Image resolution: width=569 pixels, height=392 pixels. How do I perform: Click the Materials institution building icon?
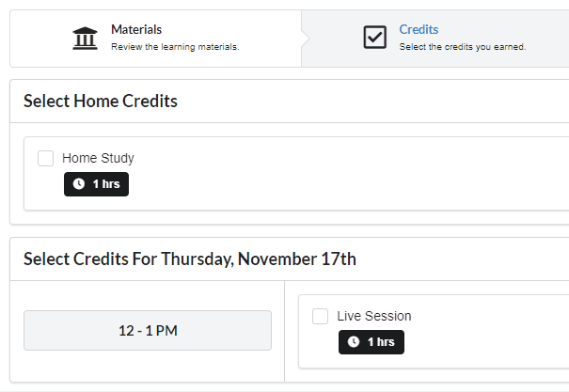pos(85,39)
